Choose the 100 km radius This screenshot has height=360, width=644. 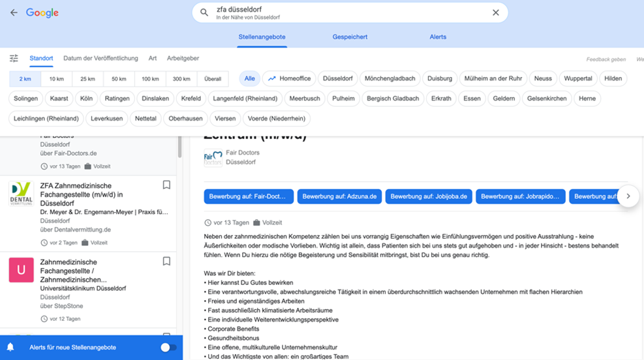150,79
